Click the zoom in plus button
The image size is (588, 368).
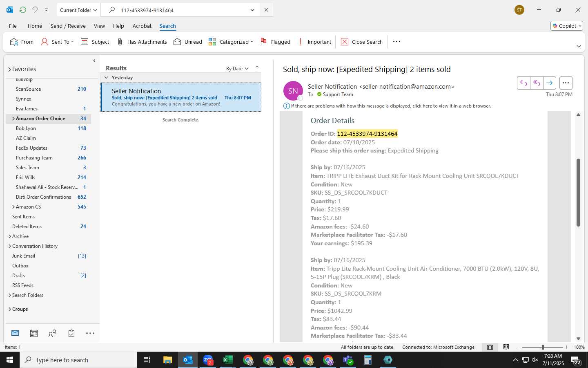pyautogui.click(x=566, y=347)
